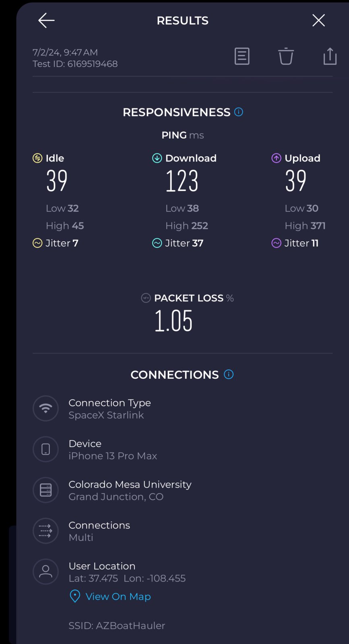Delete this result with trash icon
Image resolution: width=349 pixels, height=644 pixels.
pos(286,56)
